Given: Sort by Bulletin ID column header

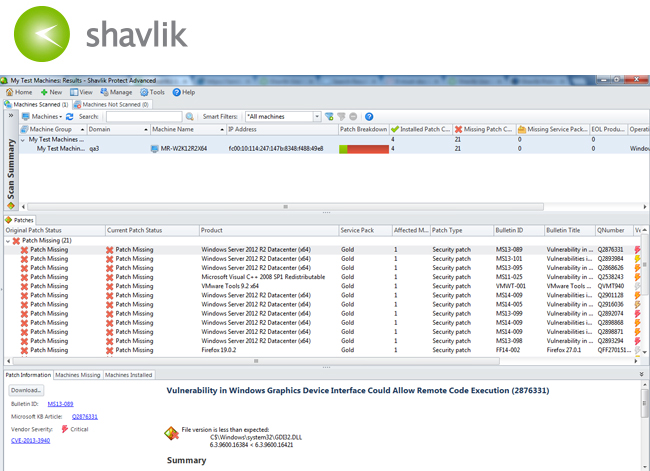Looking at the screenshot, I should [519, 230].
